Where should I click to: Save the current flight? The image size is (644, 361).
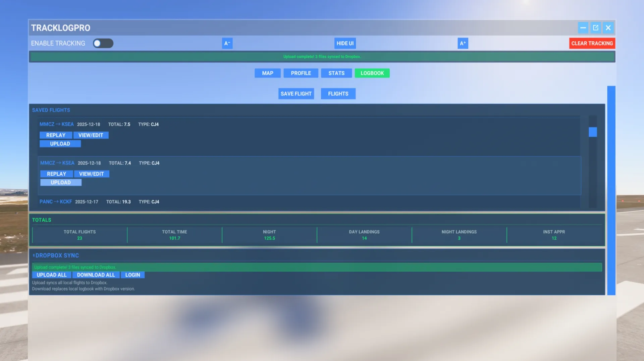click(x=296, y=94)
